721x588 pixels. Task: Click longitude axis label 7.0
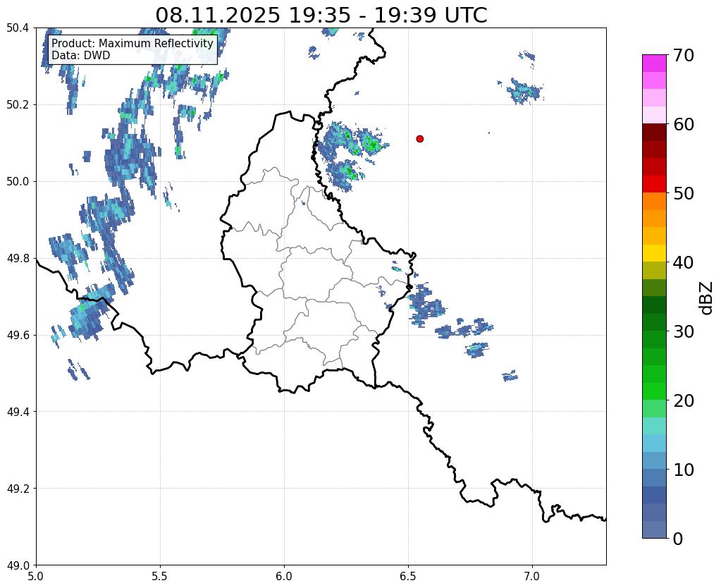[533, 576]
